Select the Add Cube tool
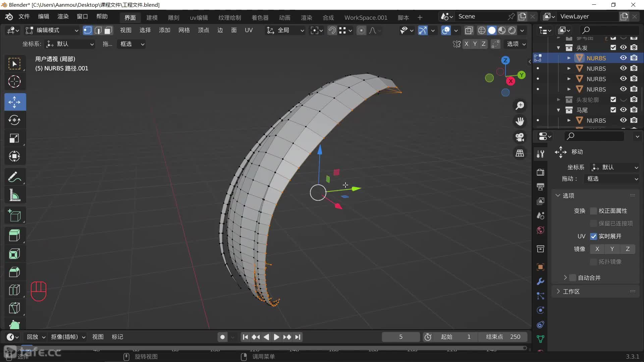This screenshot has height=362, width=644. click(x=14, y=216)
